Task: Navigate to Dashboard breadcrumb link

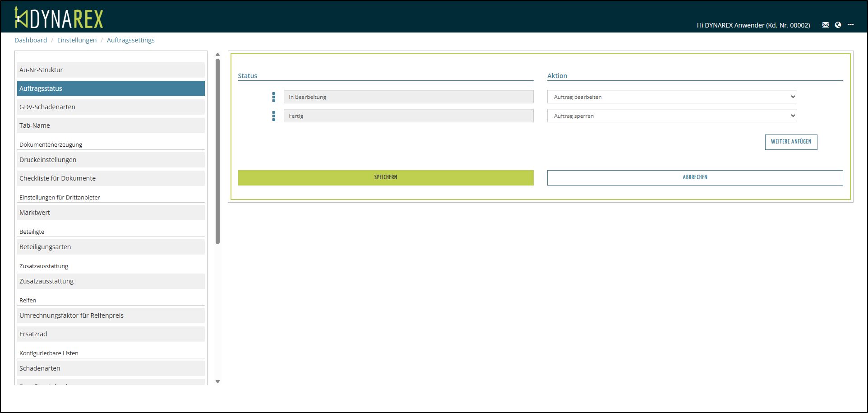Action: click(x=31, y=40)
